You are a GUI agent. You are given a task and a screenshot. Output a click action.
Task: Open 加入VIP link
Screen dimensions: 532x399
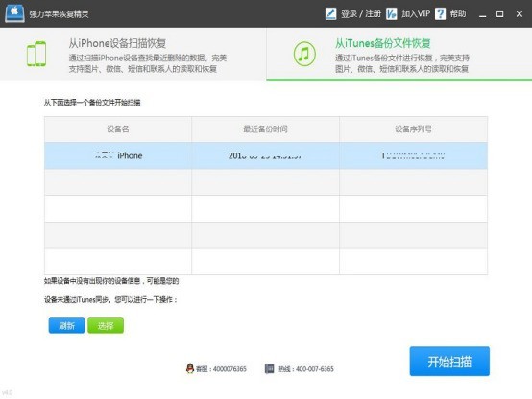coord(416,13)
